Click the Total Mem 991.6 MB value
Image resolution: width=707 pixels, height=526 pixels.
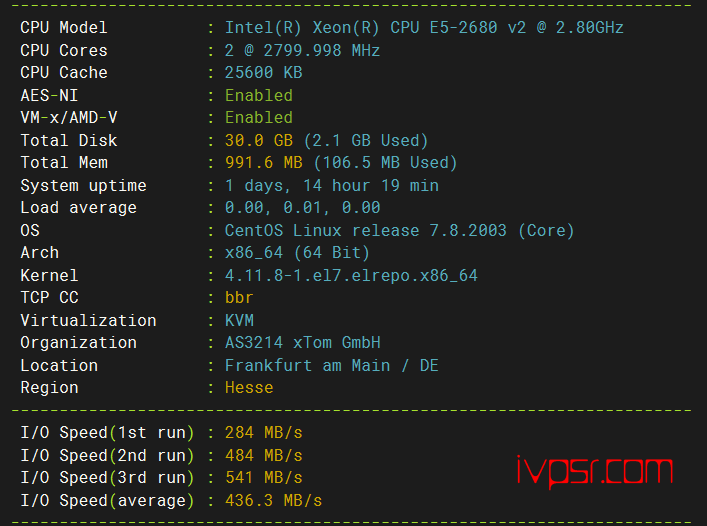(x=264, y=163)
